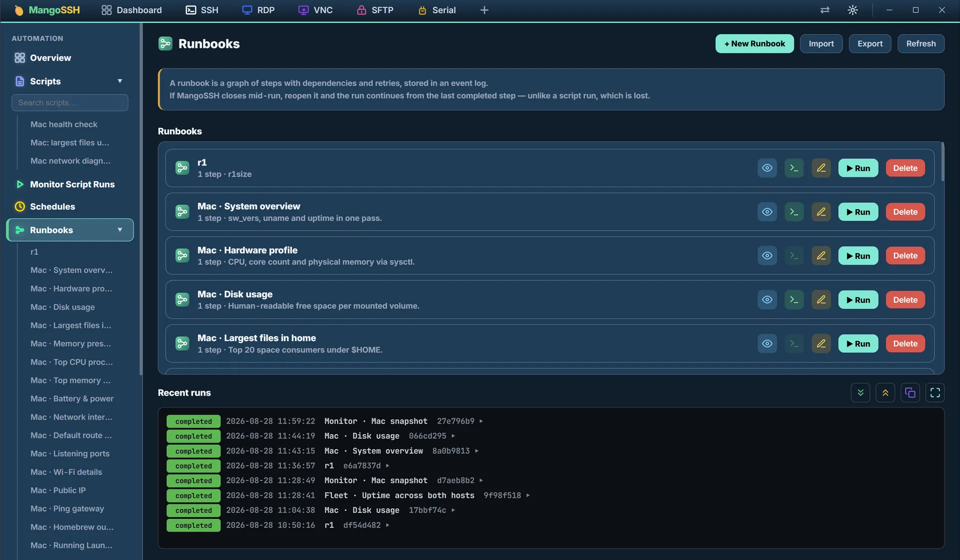Viewport: 960px width, 560px height.
Task: Toggle the light/dark theme sun icon
Action: [x=853, y=10]
